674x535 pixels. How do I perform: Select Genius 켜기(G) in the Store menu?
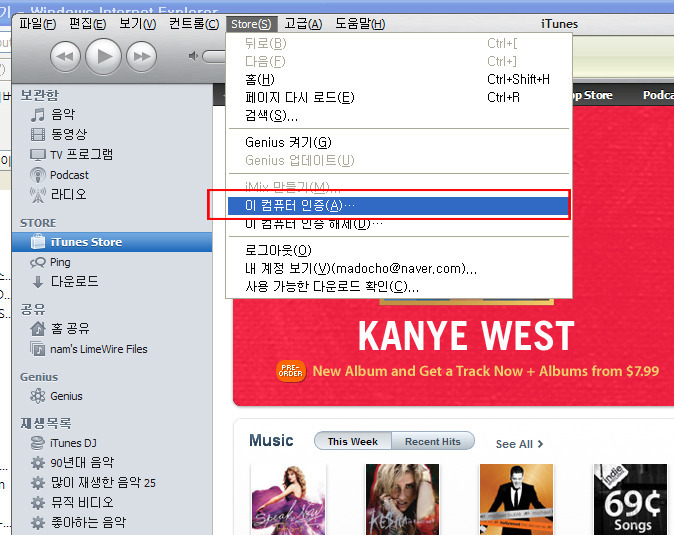[x=398, y=143]
